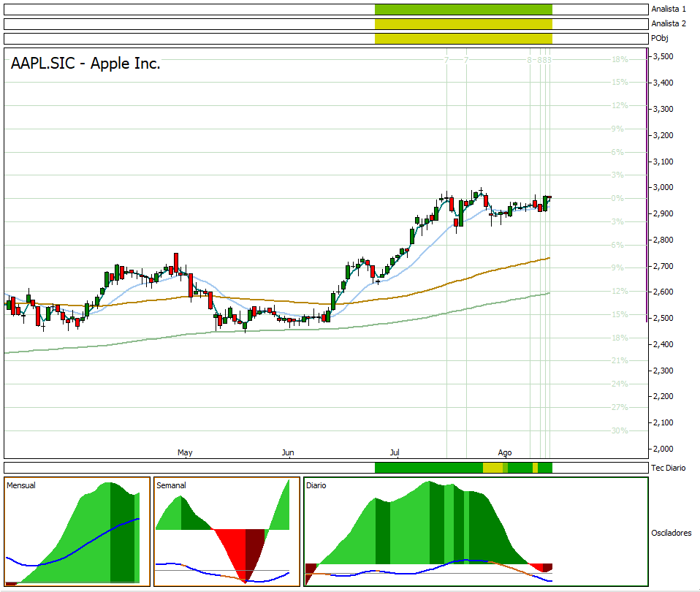The image size is (700, 592).
Task: Click the yellow PObj bar
Action: [463, 39]
